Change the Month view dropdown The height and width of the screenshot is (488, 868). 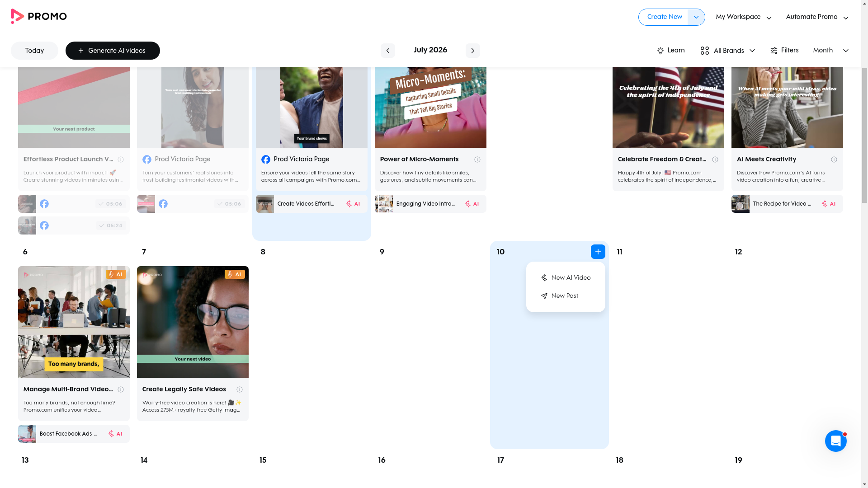[x=830, y=51]
